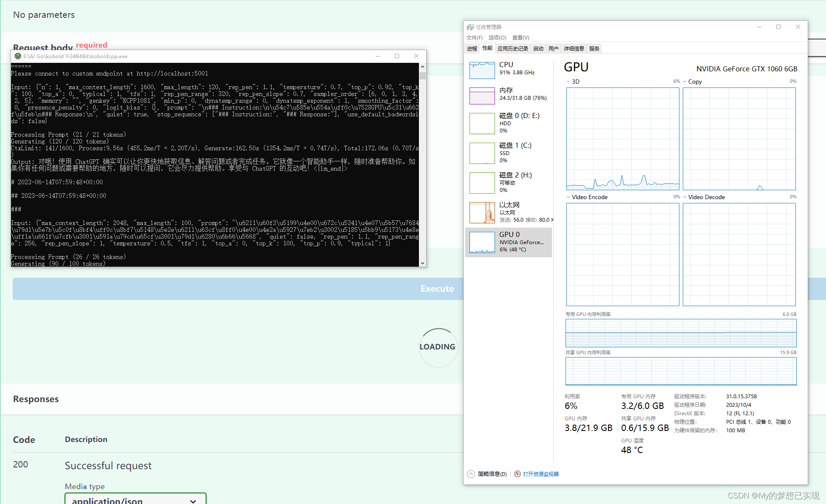
Task: Click the 3D GPU usage graph
Action: tap(622, 138)
